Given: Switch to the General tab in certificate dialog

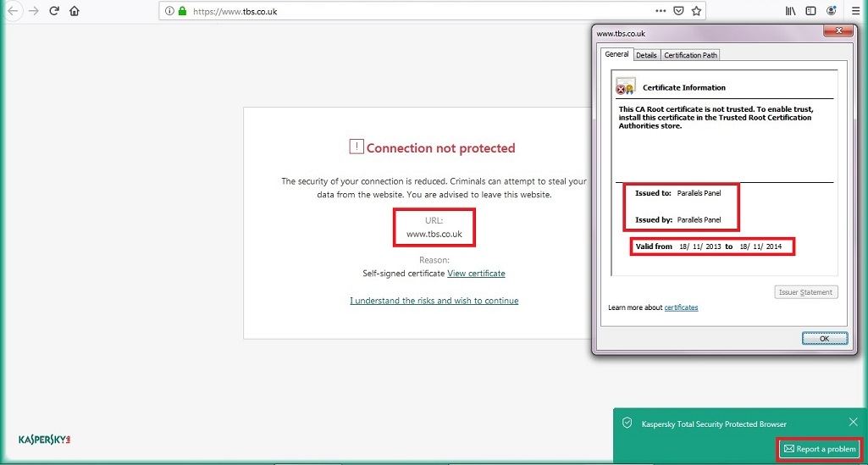Looking at the screenshot, I should [x=616, y=54].
